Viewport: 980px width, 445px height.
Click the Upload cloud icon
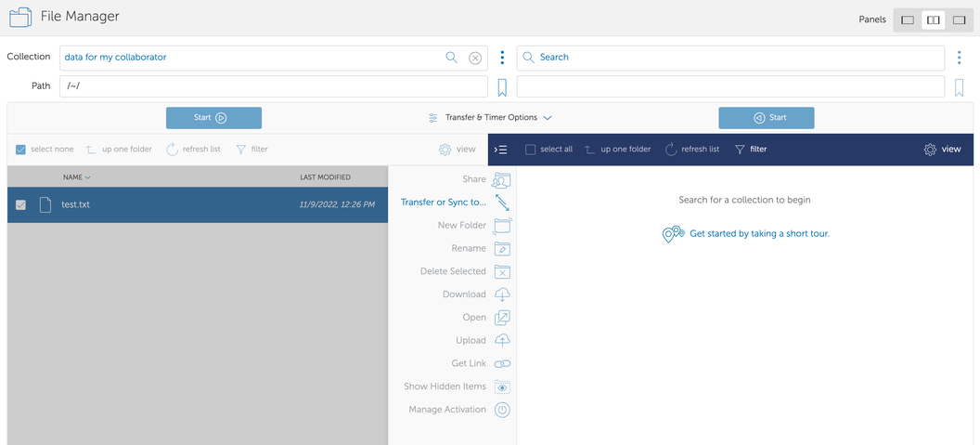point(502,340)
